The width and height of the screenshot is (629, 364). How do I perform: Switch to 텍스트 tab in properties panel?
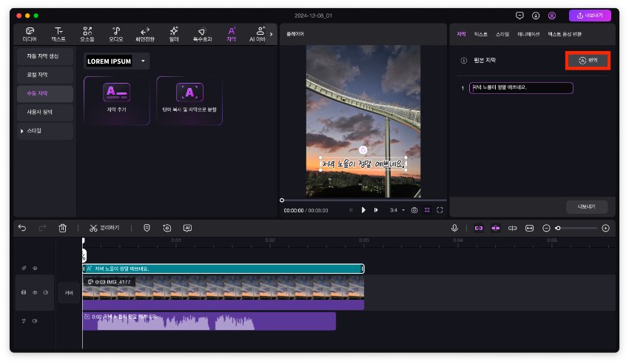(480, 34)
